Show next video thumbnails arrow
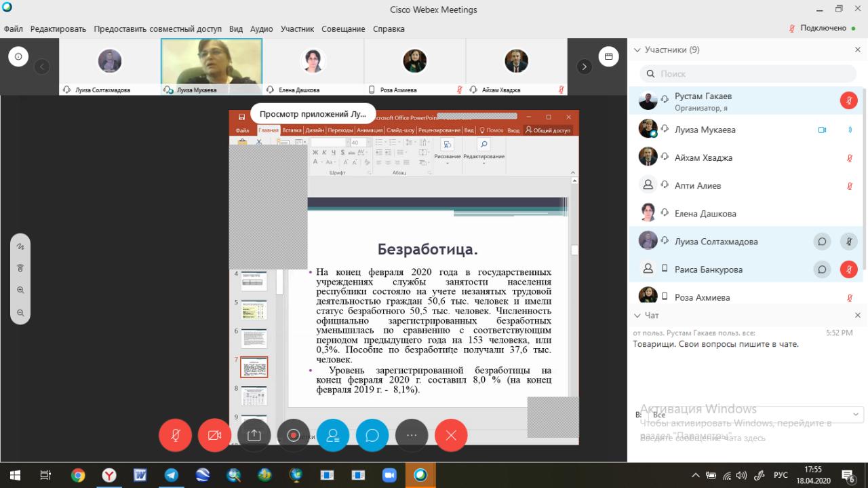The image size is (868, 488). (585, 67)
